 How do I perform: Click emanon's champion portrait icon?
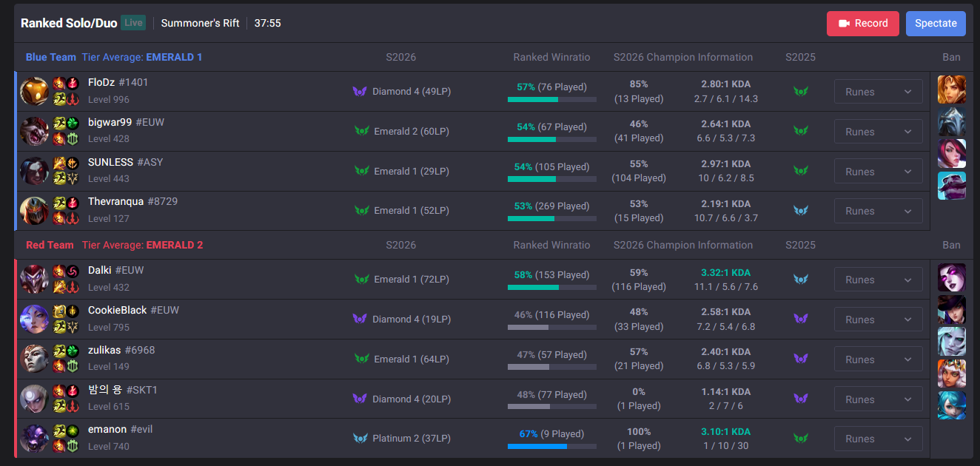tap(34, 439)
